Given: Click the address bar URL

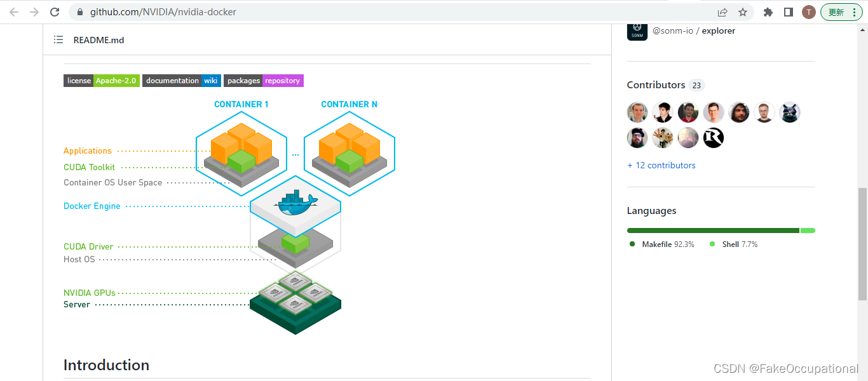Looking at the screenshot, I should pyautogui.click(x=163, y=12).
